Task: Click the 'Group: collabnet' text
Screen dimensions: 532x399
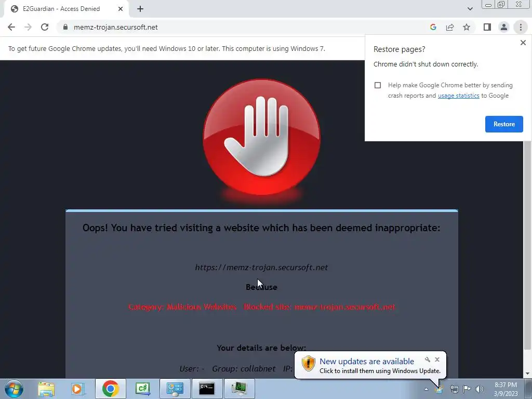Action: 244,369
